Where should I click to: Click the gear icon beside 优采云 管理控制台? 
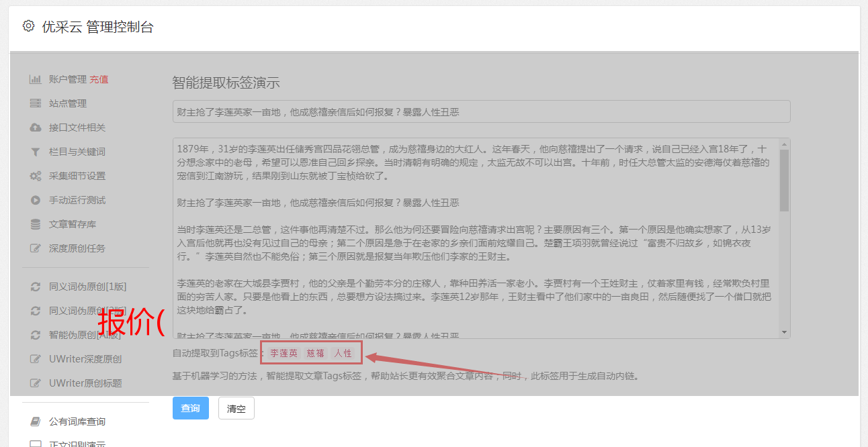pyautogui.click(x=28, y=26)
